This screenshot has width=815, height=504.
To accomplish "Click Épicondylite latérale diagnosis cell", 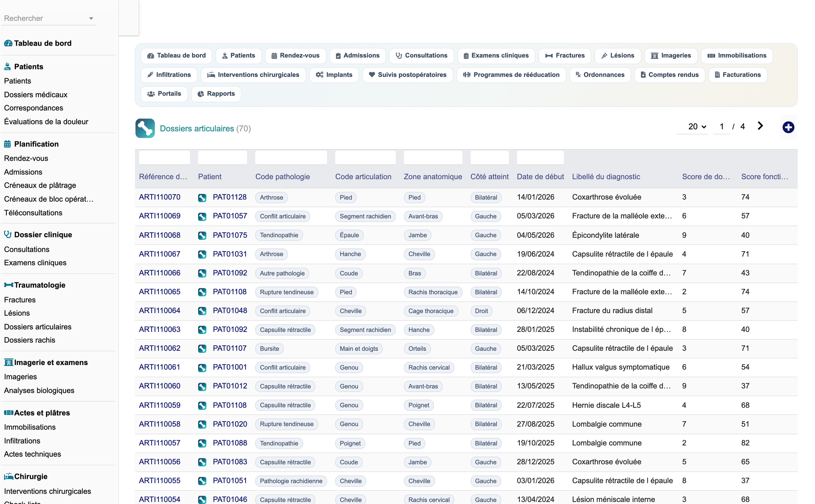I will 606,235.
